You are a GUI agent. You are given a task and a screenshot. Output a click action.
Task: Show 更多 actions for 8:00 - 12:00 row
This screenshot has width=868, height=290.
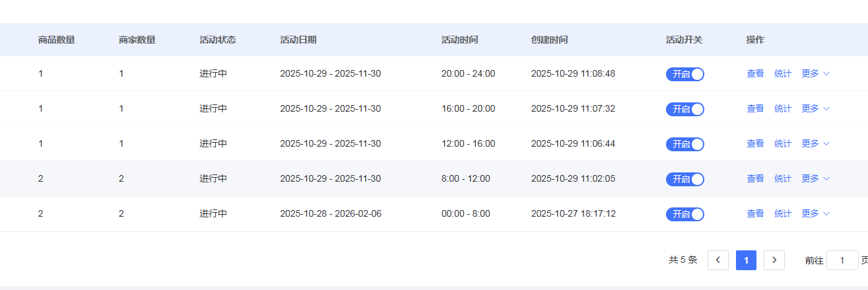click(x=815, y=179)
